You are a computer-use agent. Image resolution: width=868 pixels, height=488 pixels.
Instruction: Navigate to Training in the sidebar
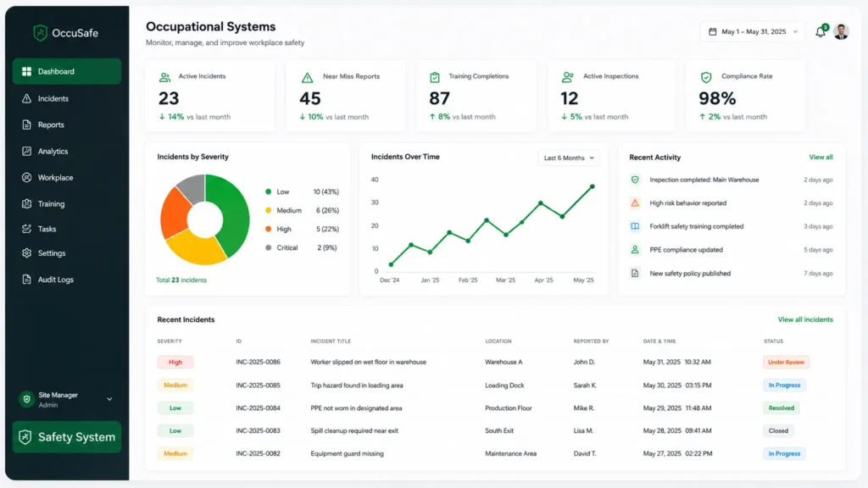(66, 203)
